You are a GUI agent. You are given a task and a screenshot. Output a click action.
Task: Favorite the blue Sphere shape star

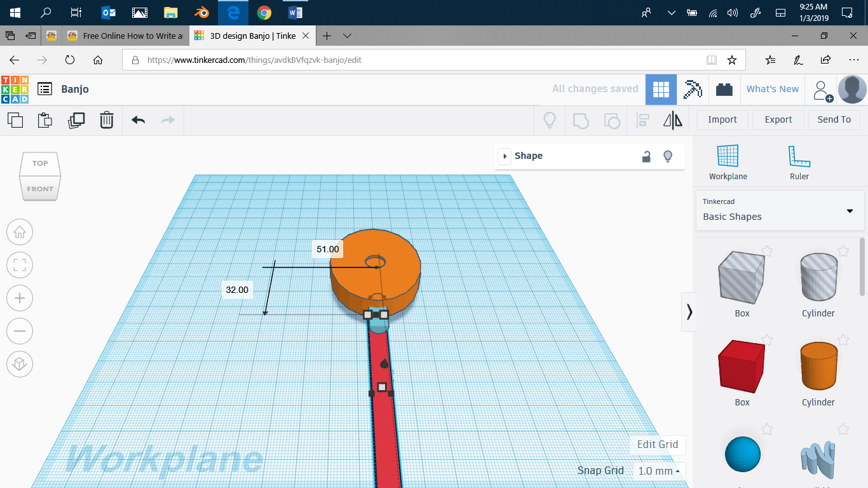[x=767, y=430]
